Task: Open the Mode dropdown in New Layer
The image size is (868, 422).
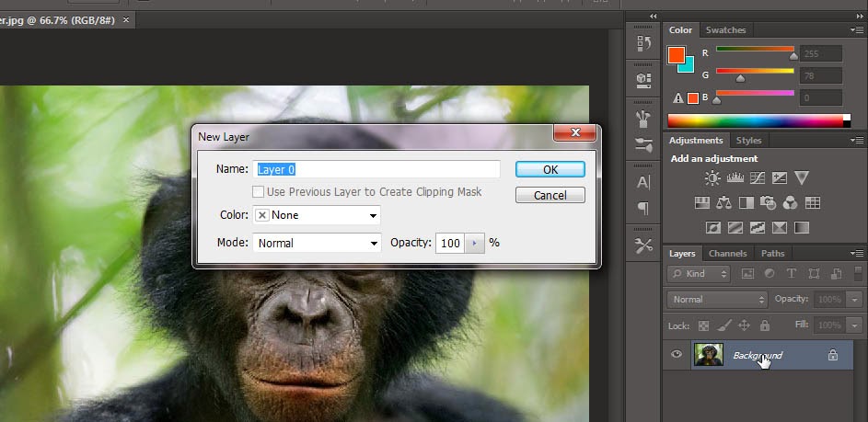Action: coord(317,243)
